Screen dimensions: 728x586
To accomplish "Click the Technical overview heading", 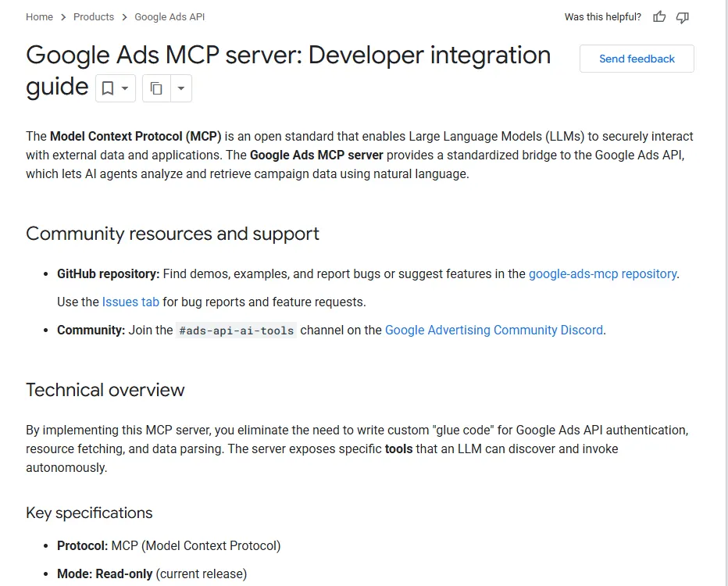I will 105,390.
